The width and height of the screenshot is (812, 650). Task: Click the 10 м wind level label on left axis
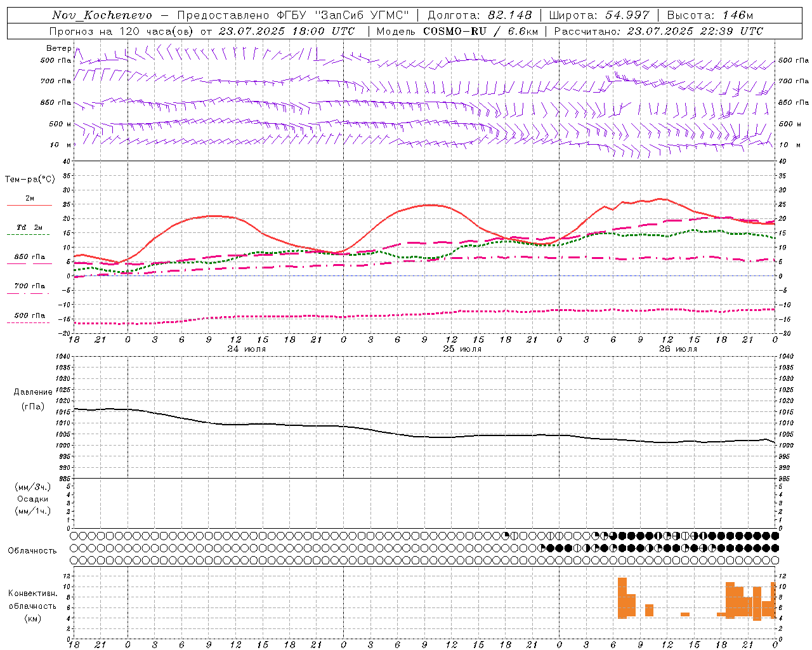pyautogui.click(x=61, y=145)
